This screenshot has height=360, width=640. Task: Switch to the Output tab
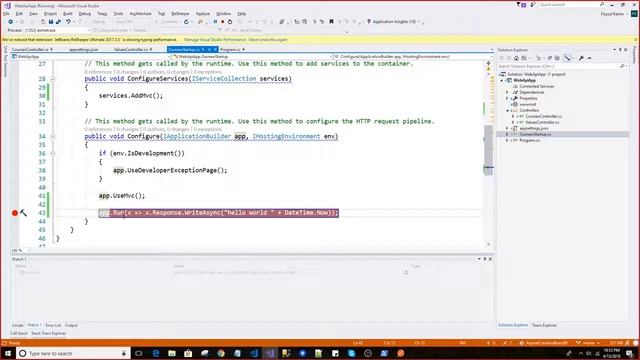coord(71,325)
